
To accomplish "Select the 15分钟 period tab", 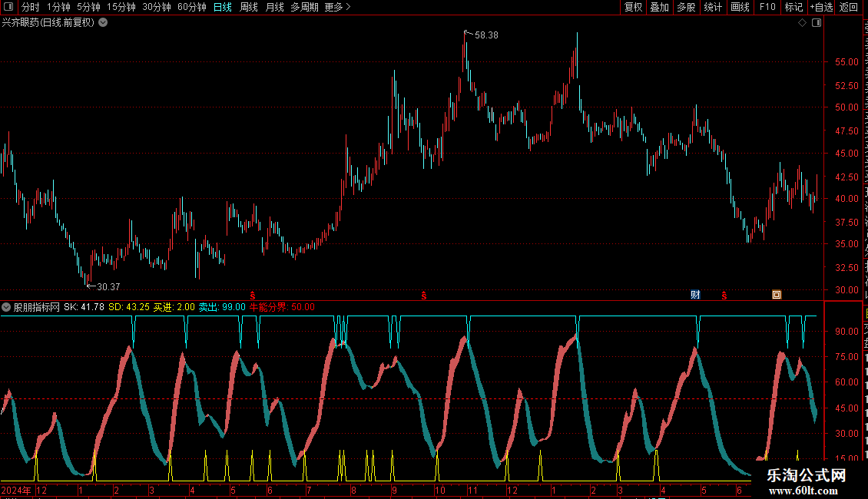I will (121, 7).
